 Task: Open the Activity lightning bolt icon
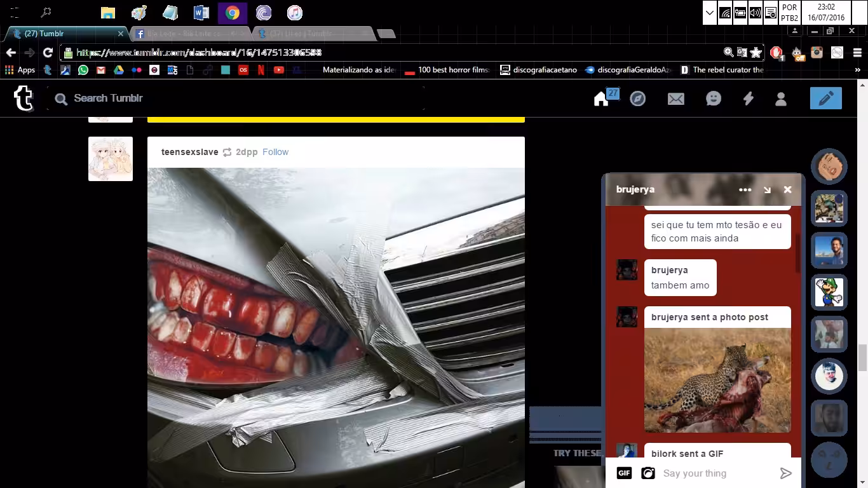(749, 98)
